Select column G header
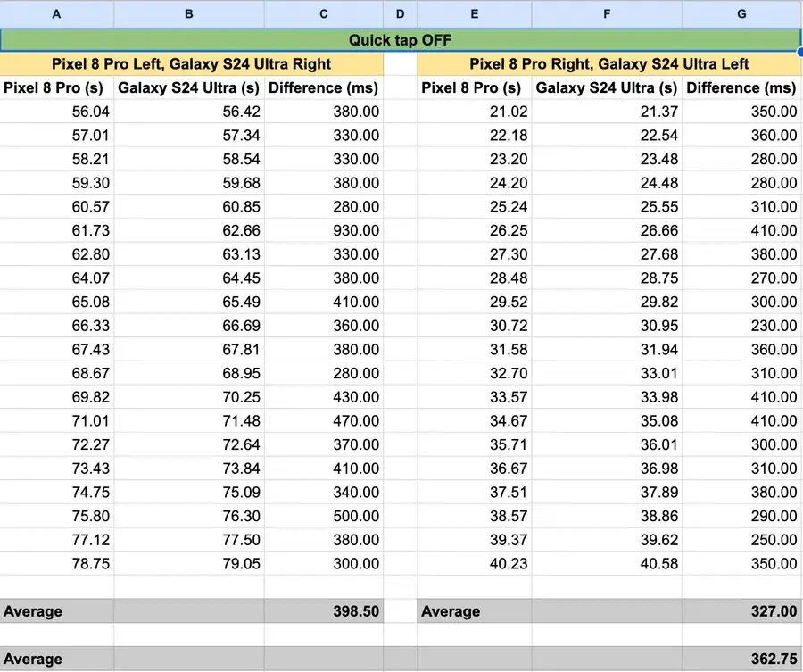803x672 pixels. (741, 13)
